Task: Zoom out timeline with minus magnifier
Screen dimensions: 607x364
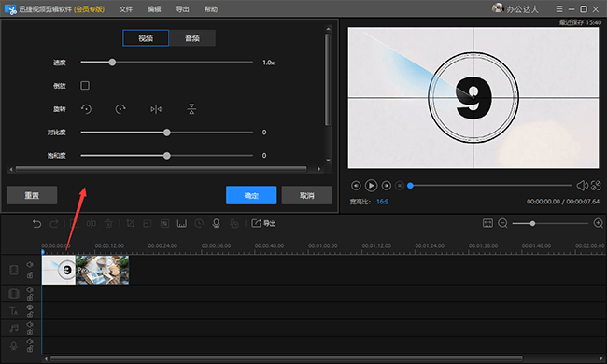Action: coord(502,223)
